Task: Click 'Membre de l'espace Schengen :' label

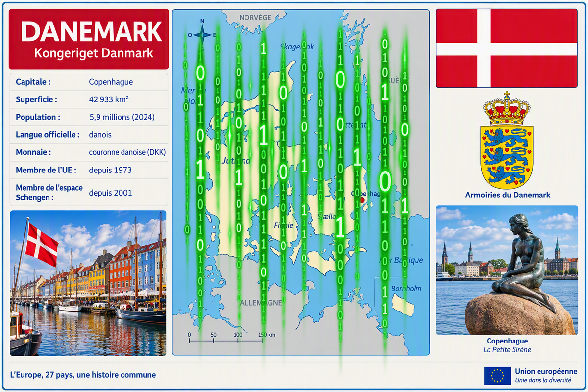Action: (49, 192)
